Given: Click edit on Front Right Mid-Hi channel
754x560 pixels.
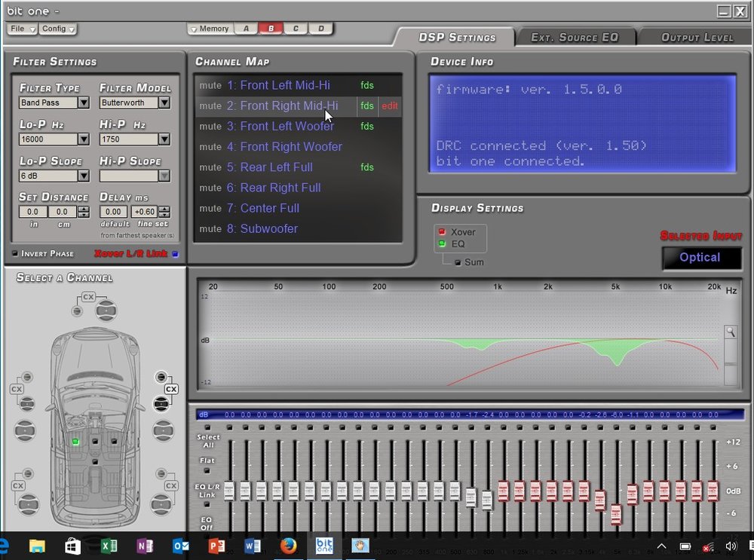Looking at the screenshot, I should pyautogui.click(x=390, y=106).
